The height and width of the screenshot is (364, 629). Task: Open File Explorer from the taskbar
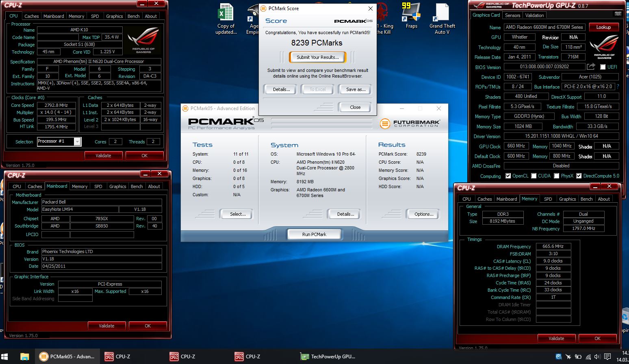tap(25, 356)
